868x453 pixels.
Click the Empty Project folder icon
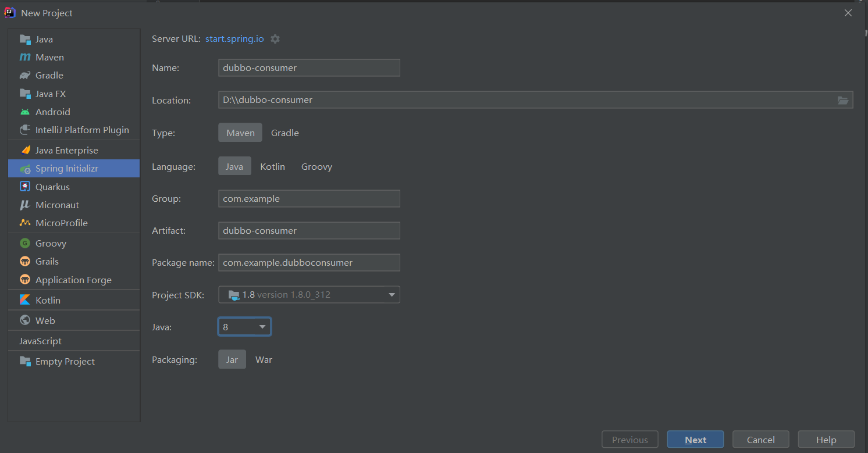pyautogui.click(x=25, y=361)
